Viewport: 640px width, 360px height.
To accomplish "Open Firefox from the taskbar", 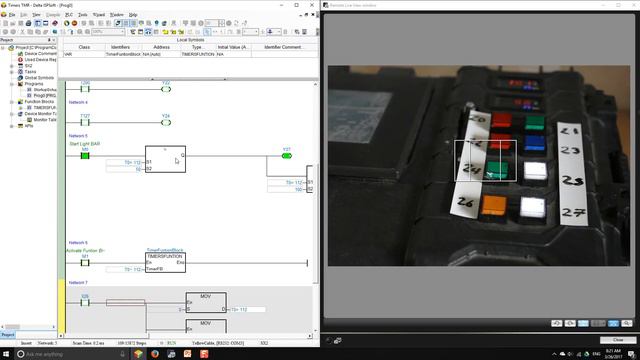I will pyautogui.click(x=155, y=354).
